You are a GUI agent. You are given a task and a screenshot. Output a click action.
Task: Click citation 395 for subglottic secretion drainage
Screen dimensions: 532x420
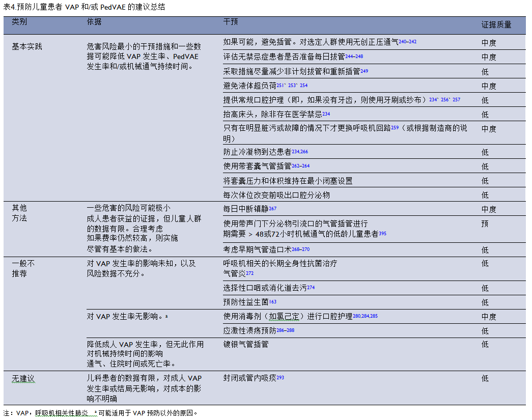[382, 233]
